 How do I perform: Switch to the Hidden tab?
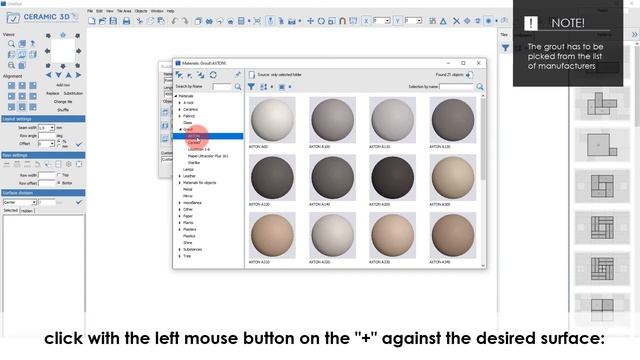tap(27, 211)
